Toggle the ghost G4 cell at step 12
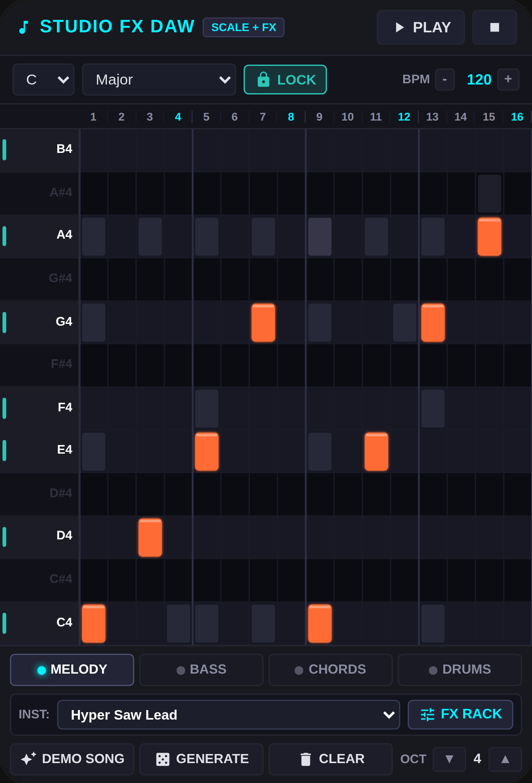Viewport: 532px width, 783px height. pos(404,323)
